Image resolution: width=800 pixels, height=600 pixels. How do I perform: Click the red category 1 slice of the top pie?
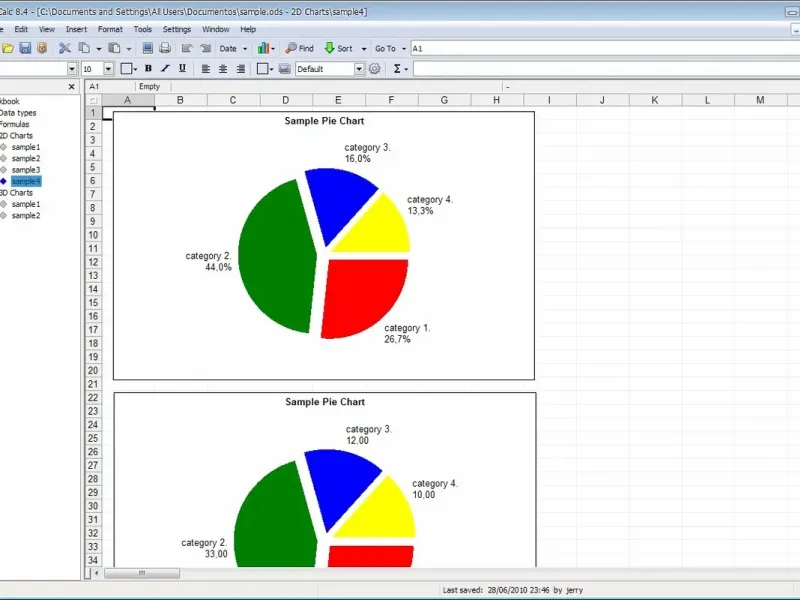pyautogui.click(x=365, y=296)
